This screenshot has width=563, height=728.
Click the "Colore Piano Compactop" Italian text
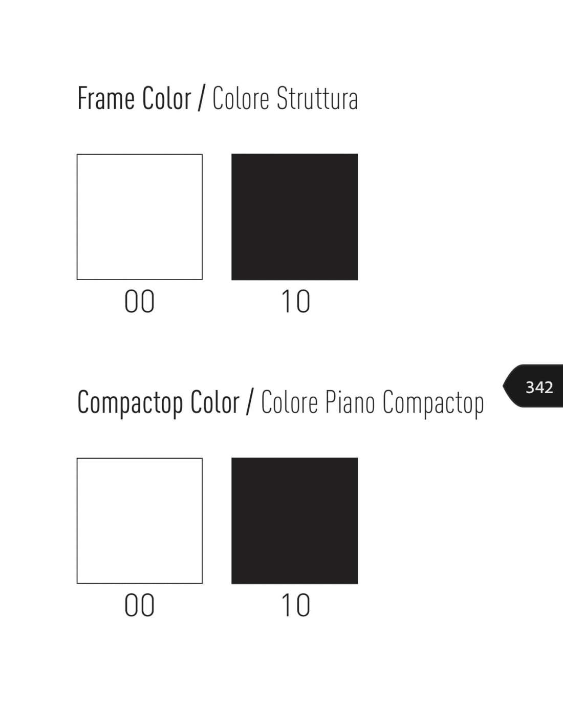pyautogui.click(x=372, y=403)
